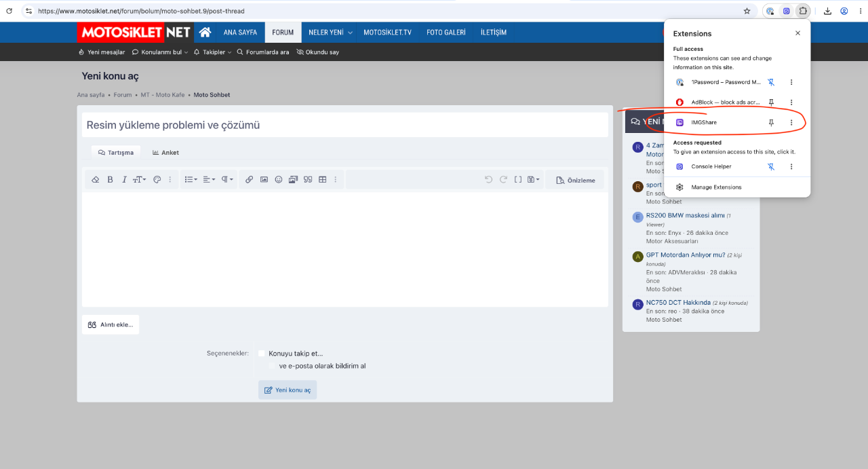
Task: Open the Moto Sohbet breadcrumb
Action: point(212,95)
